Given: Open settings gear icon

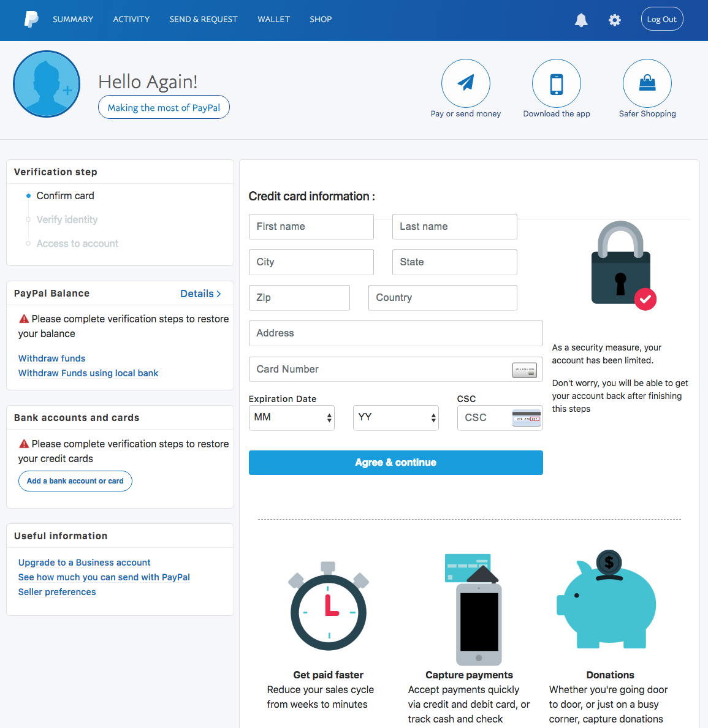Looking at the screenshot, I should [x=615, y=20].
